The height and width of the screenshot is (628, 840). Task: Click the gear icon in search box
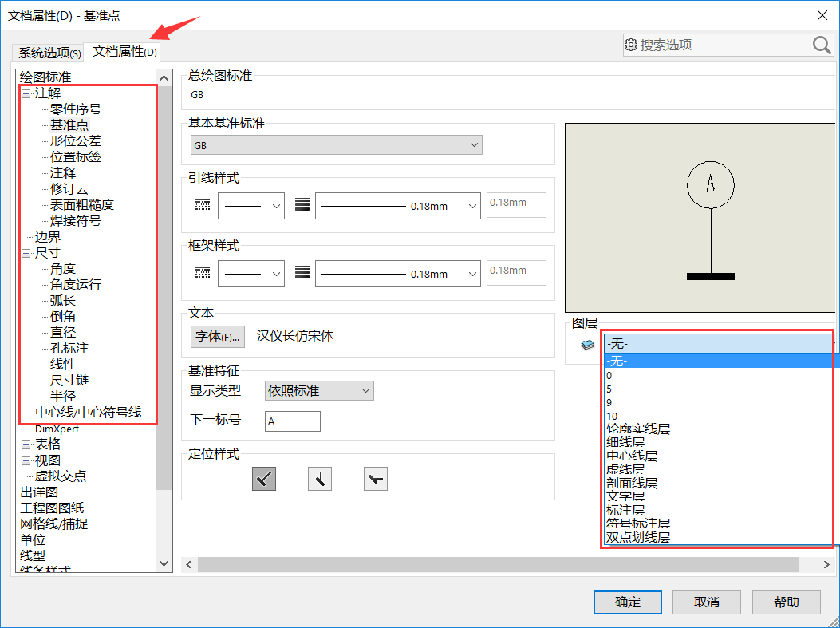tap(631, 45)
